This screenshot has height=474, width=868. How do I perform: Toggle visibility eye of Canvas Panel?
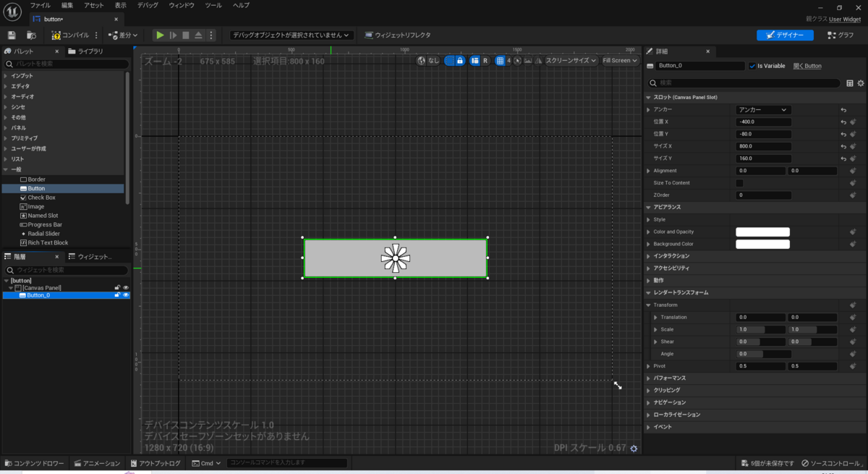(x=126, y=287)
